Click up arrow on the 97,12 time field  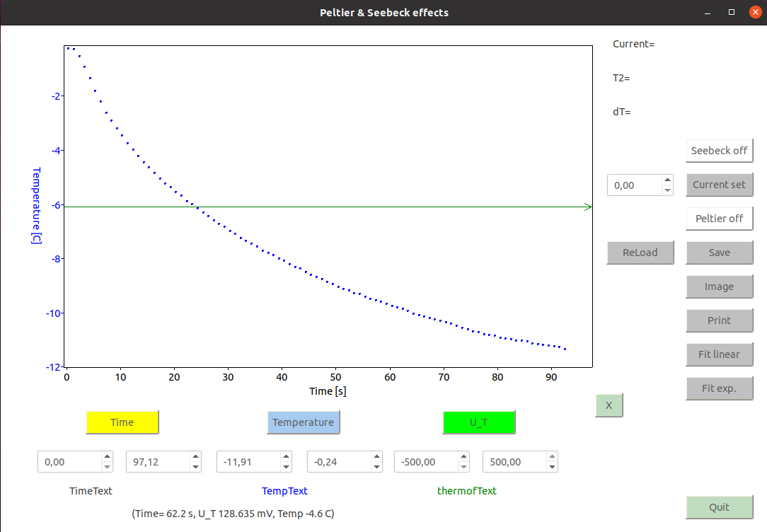[195, 457]
